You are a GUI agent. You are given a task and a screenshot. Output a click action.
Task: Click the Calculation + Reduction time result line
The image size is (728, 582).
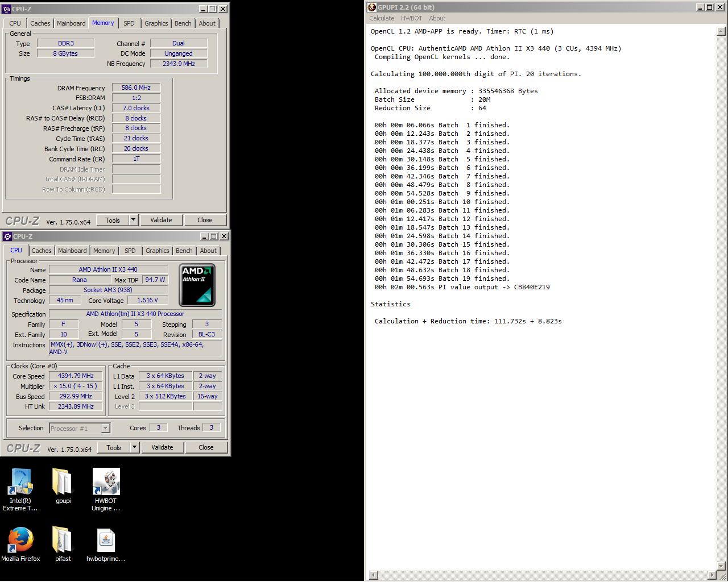point(468,321)
